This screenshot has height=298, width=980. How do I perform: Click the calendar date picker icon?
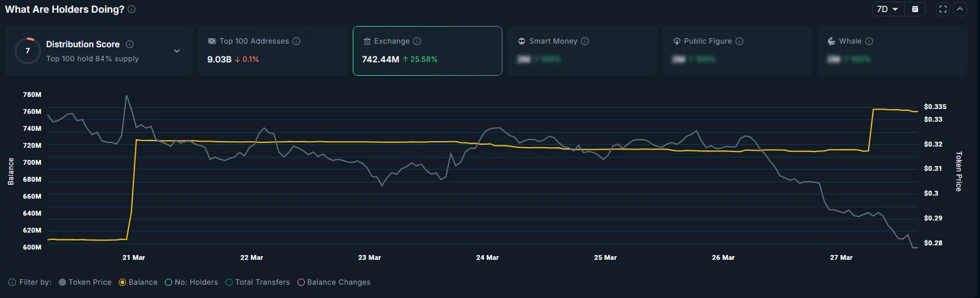pos(915,9)
